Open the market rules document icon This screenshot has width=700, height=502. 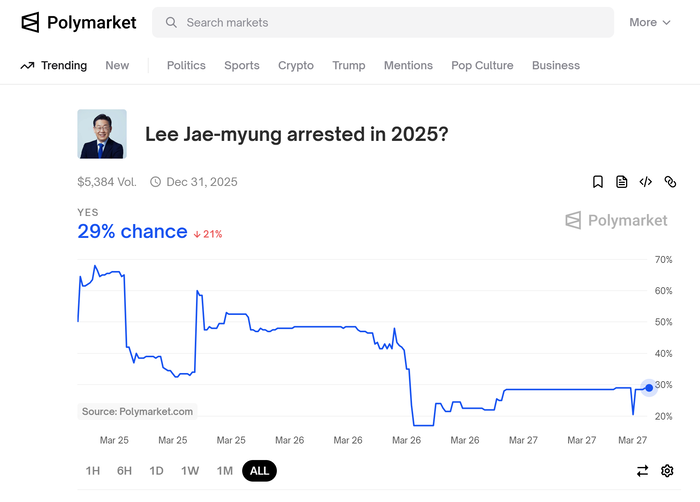coord(622,182)
